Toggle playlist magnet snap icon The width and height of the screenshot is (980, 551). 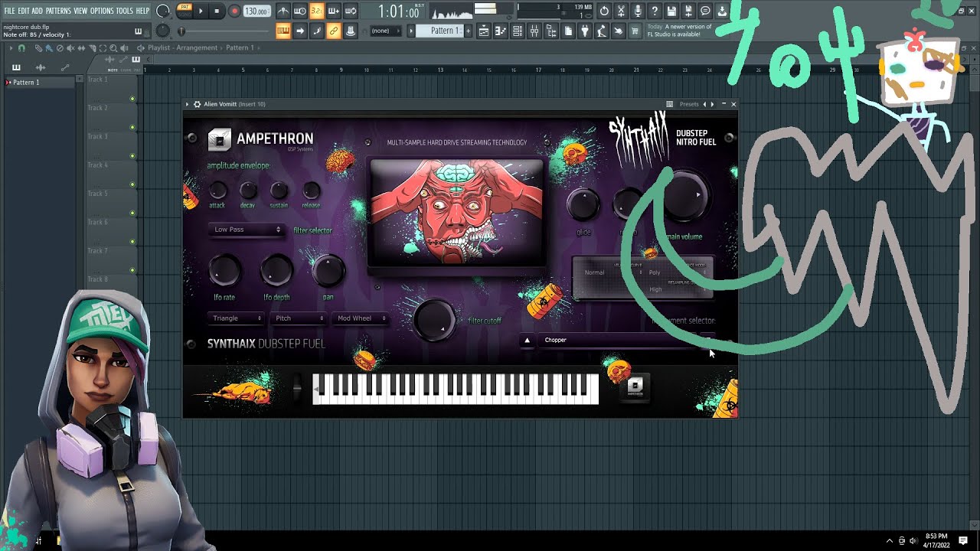click(21, 47)
